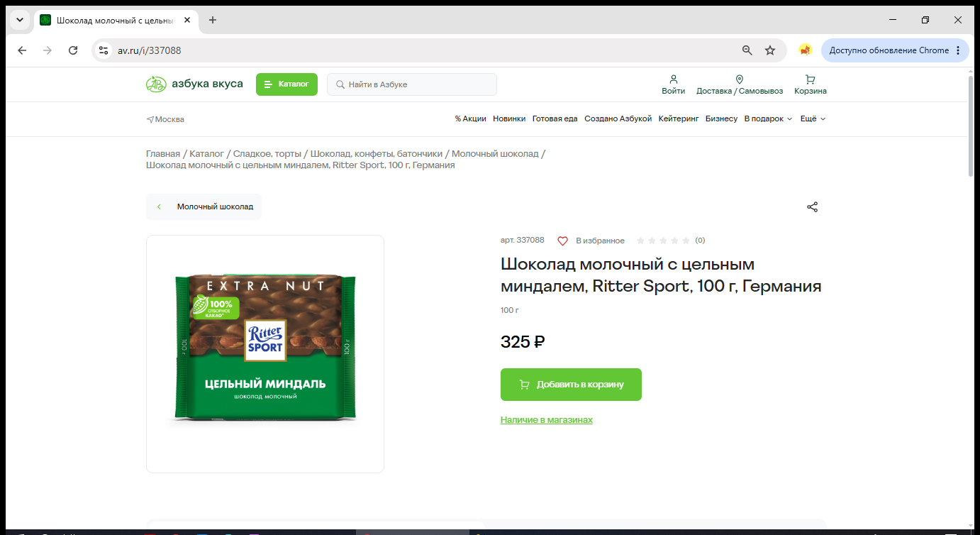
Task: Open the Азбука вкуса home logo
Action: pyautogui.click(x=194, y=84)
